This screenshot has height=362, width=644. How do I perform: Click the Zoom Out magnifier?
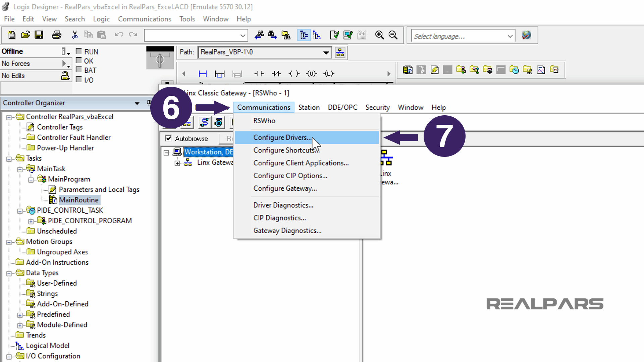393,35
